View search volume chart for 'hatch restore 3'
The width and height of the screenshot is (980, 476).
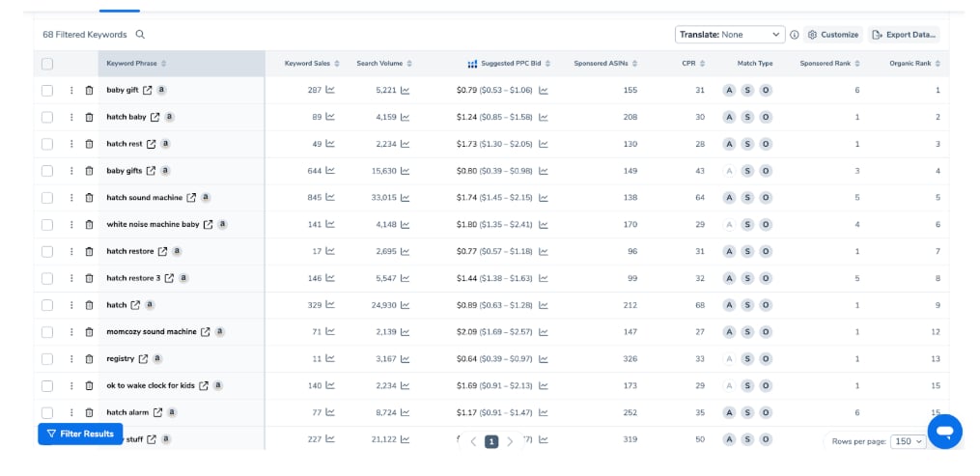pyautogui.click(x=406, y=278)
